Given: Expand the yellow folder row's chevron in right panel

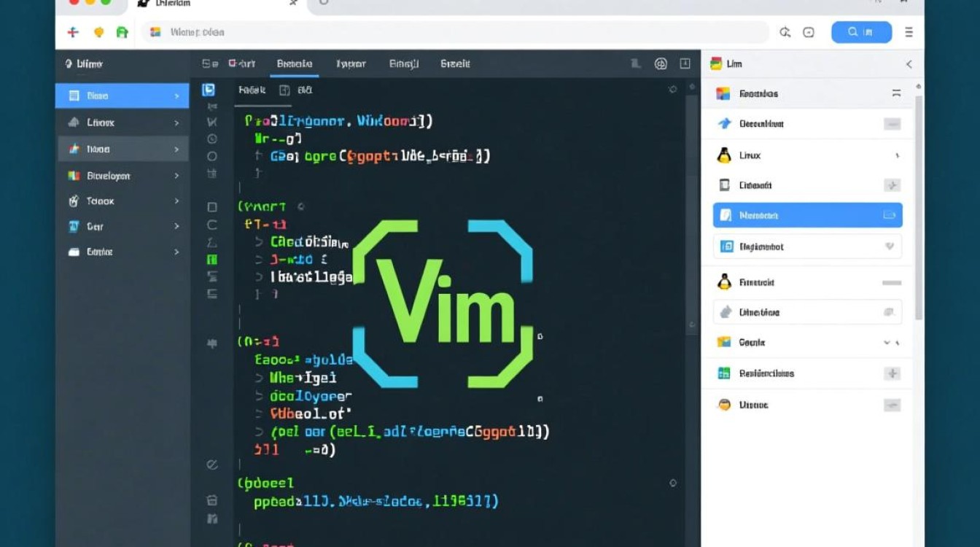Looking at the screenshot, I should (887, 342).
